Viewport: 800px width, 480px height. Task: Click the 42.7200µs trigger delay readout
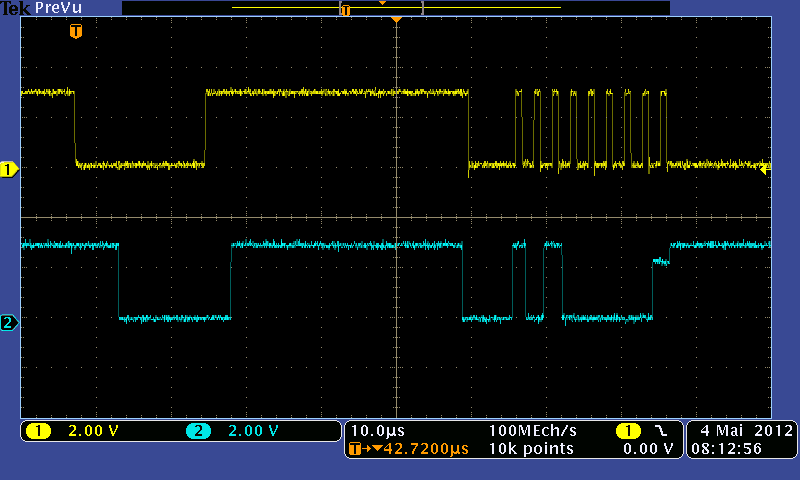point(426,449)
